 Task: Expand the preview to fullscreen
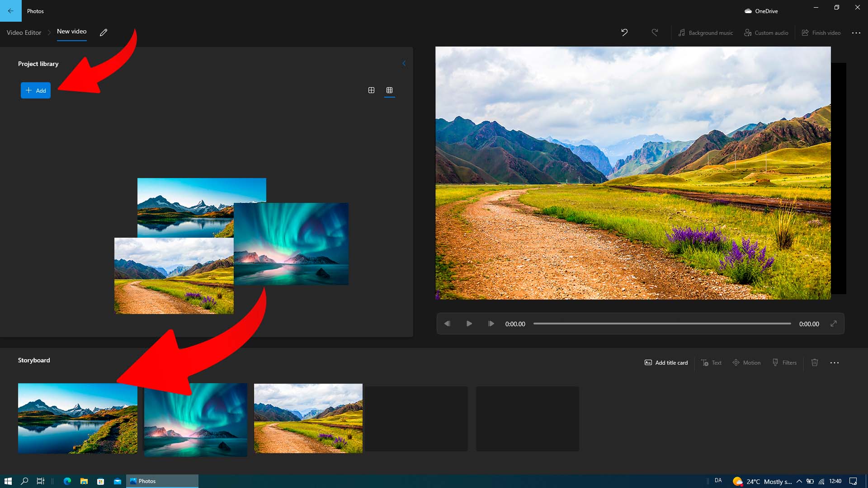[x=833, y=324]
